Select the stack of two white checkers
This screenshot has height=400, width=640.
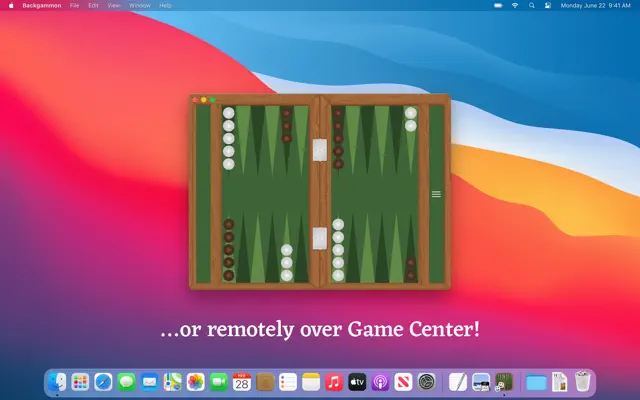pos(411,119)
